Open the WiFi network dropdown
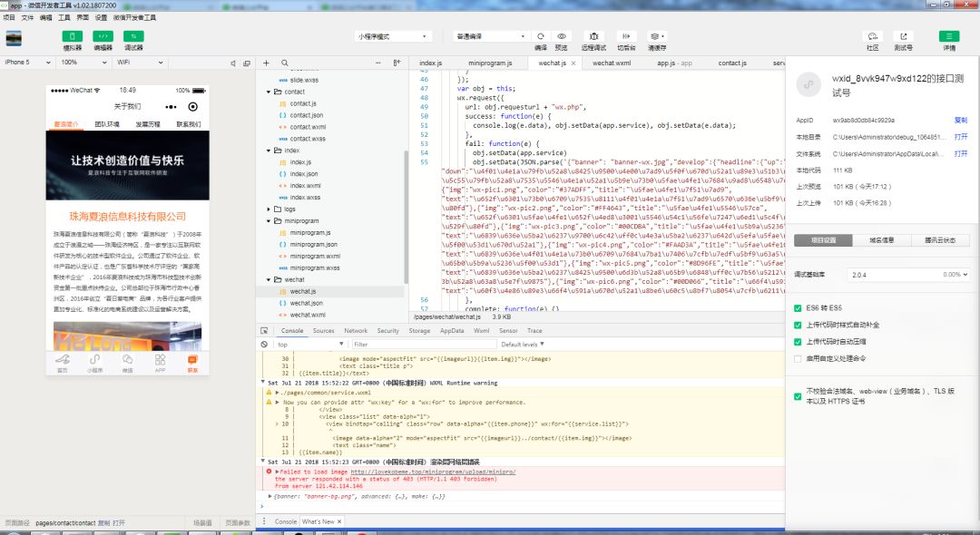 click(140, 63)
